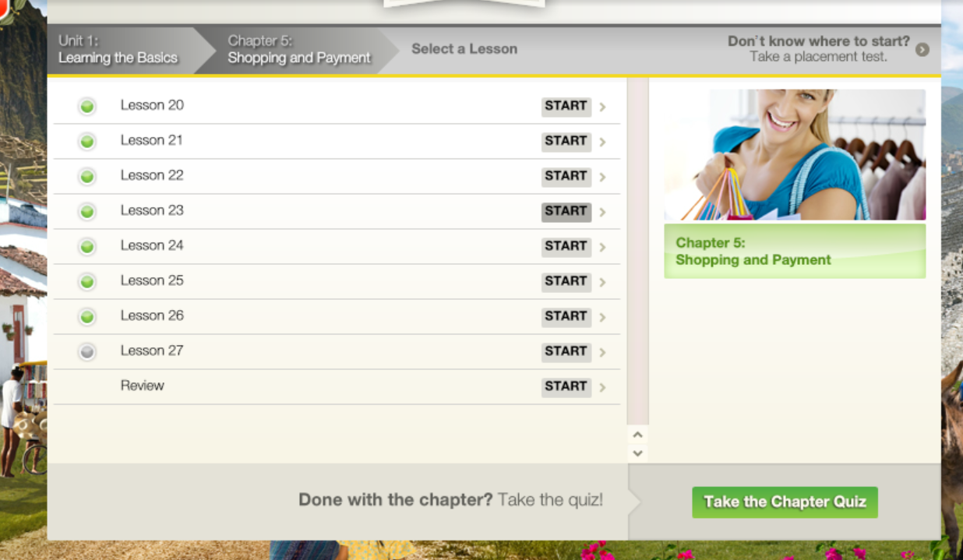Start Lesson 23

[x=566, y=212]
